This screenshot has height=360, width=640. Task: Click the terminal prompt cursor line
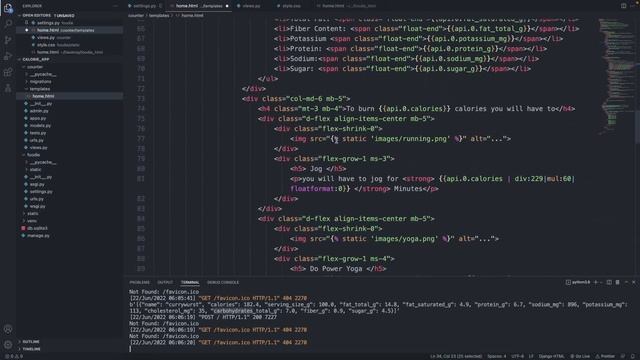131,349
